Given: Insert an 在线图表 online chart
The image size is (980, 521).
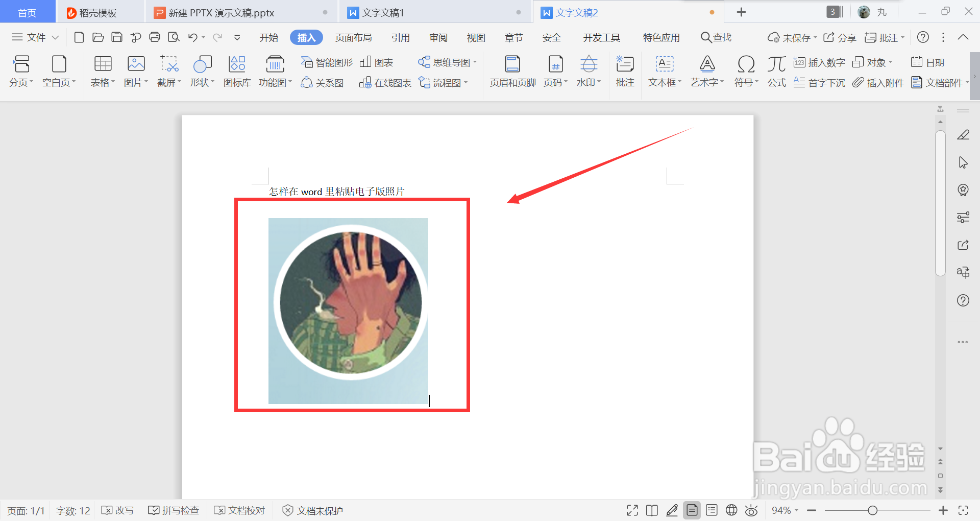Looking at the screenshot, I should (x=385, y=83).
